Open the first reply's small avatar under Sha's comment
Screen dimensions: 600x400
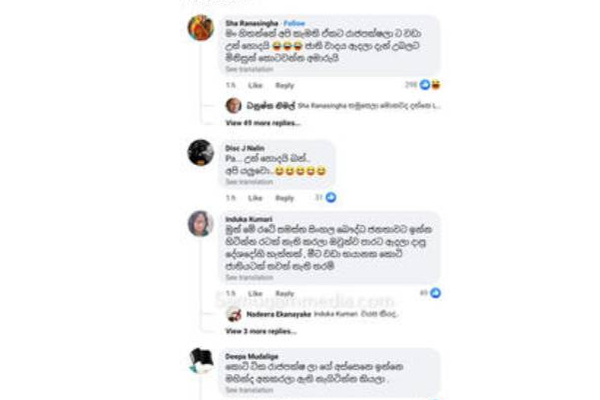point(233,106)
